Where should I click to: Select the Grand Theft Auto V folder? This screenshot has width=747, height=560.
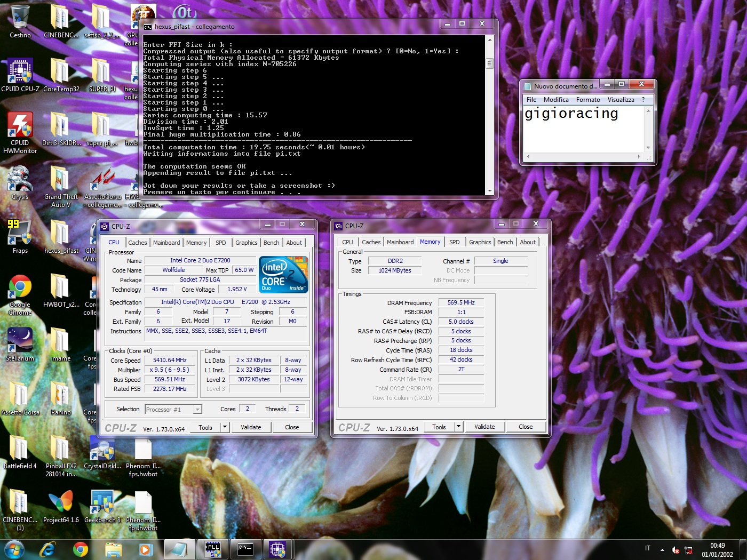tap(61, 187)
